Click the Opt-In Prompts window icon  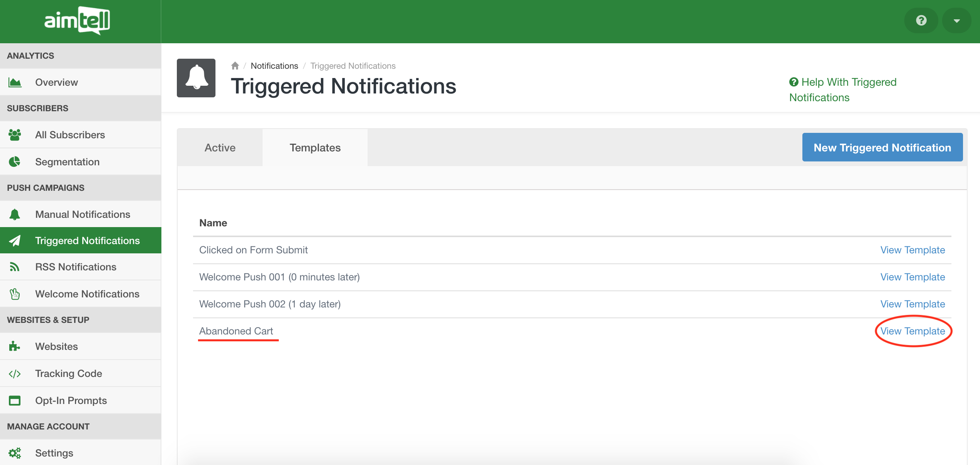(15, 401)
